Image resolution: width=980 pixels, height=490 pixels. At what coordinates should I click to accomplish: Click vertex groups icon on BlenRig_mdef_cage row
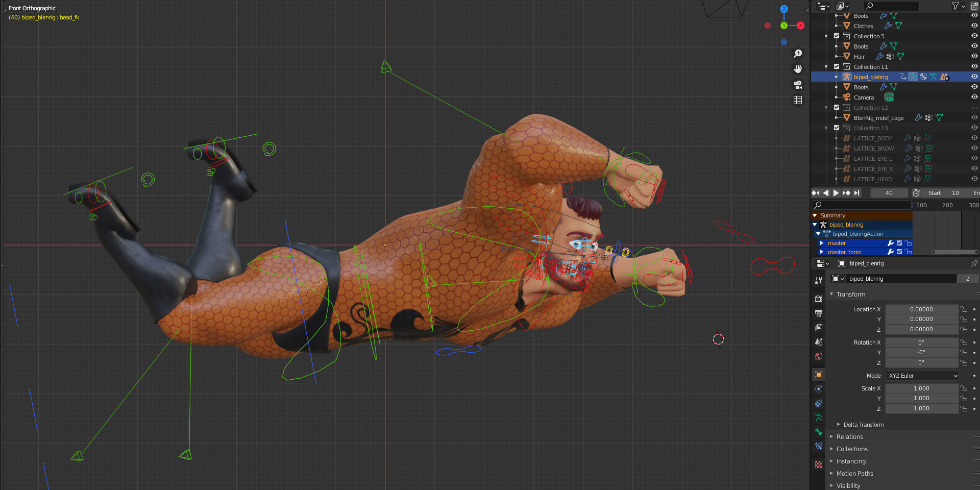pos(928,117)
